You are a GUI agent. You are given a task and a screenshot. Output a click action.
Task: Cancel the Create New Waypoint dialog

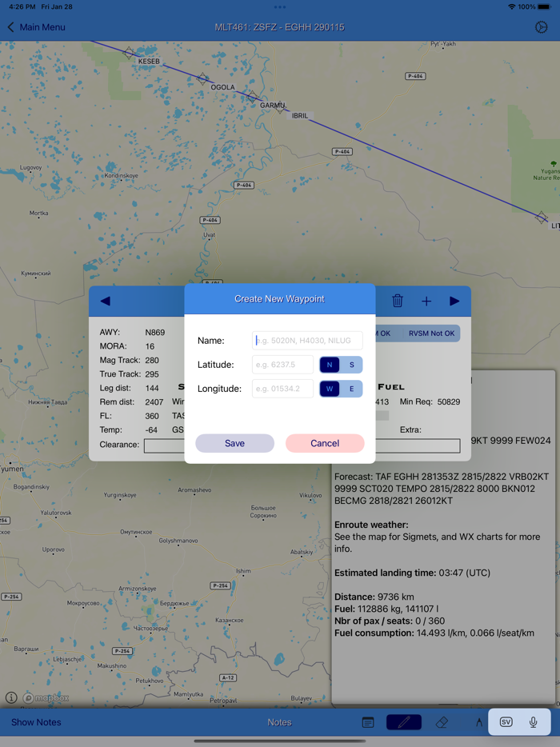[x=325, y=443]
